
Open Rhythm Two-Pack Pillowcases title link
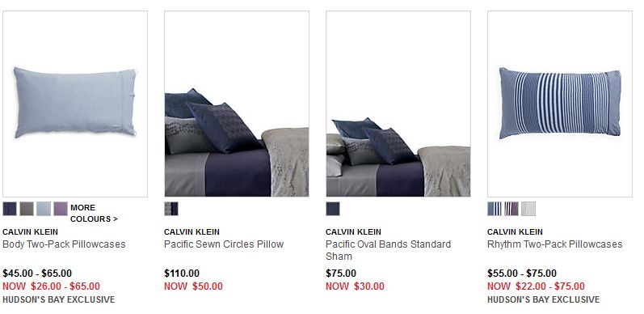(555, 244)
